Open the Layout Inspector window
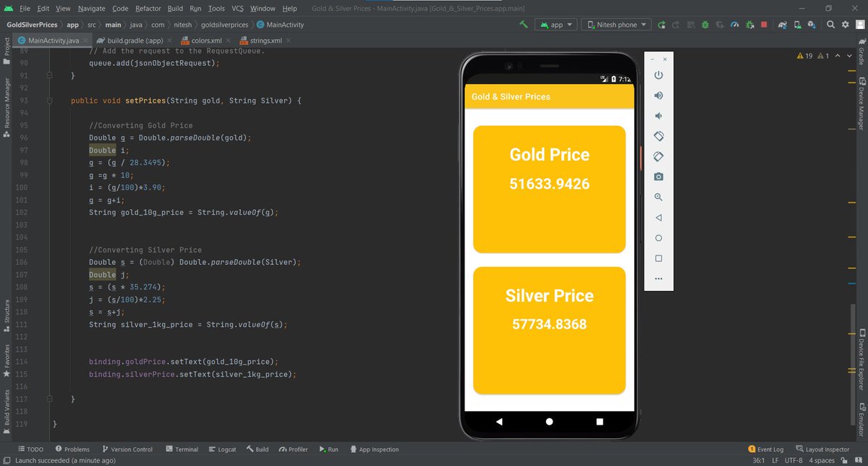Image resolution: width=868 pixels, height=466 pixels. point(822,449)
